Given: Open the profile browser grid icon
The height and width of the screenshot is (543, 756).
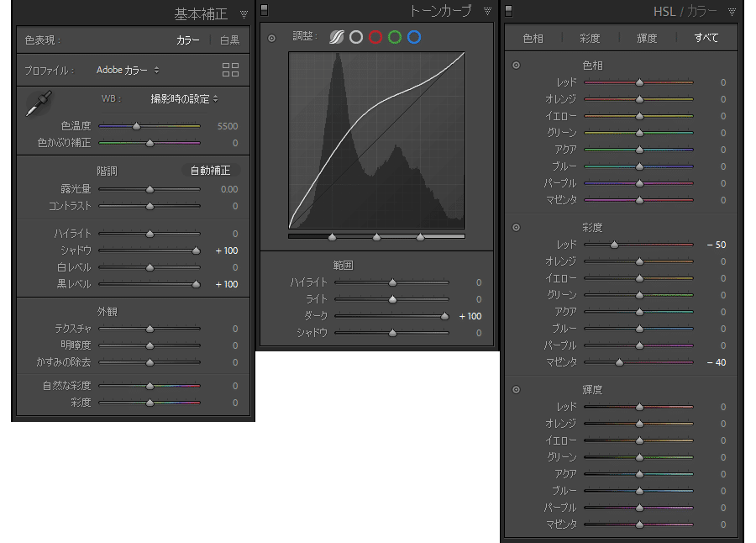Looking at the screenshot, I should pyautogui.click(x=230, y=70).
